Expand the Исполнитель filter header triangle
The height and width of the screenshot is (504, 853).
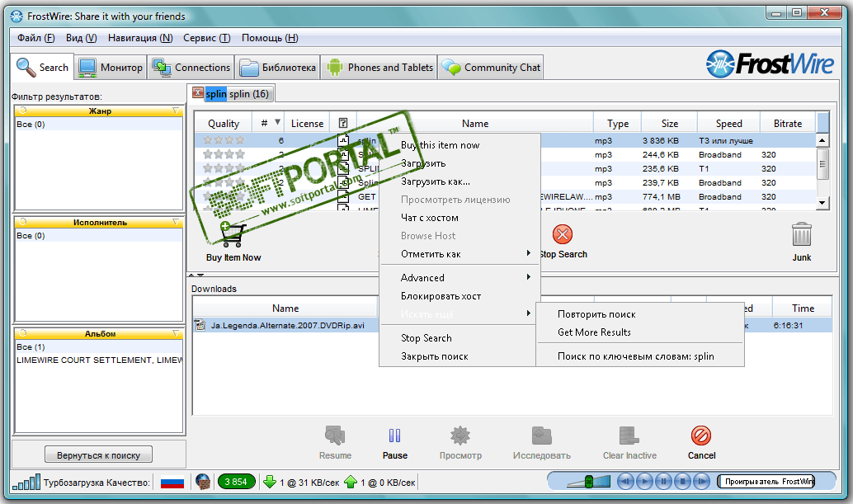(x=176, y=222)
